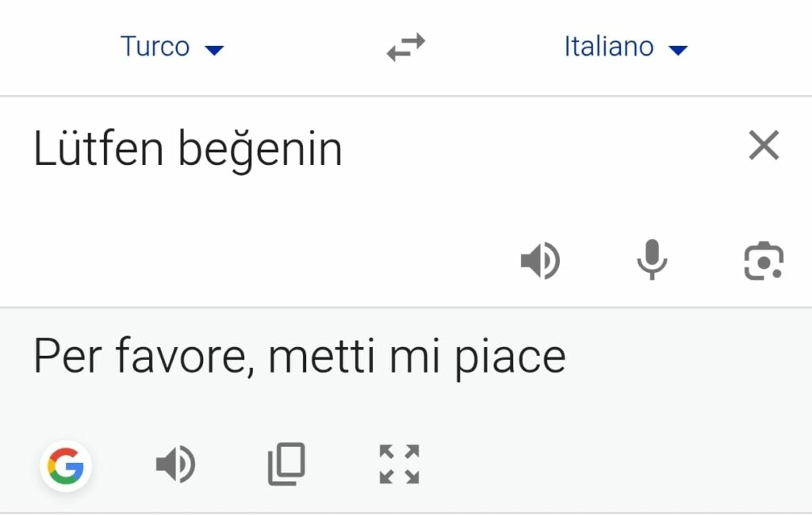Screen dimensions: 812x516
Task: Expand the arrow next to Italiano
Action: (677, 50)
